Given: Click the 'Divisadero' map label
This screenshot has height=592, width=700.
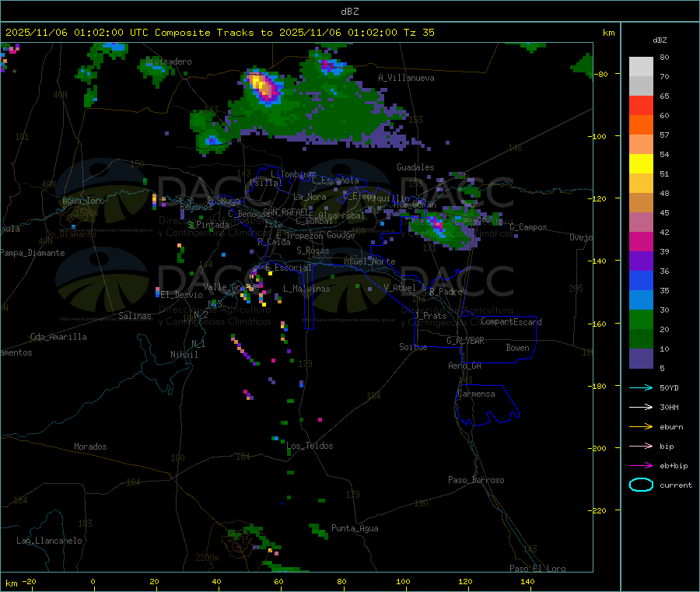Looking at the screenshot, I should click(169, 61).
